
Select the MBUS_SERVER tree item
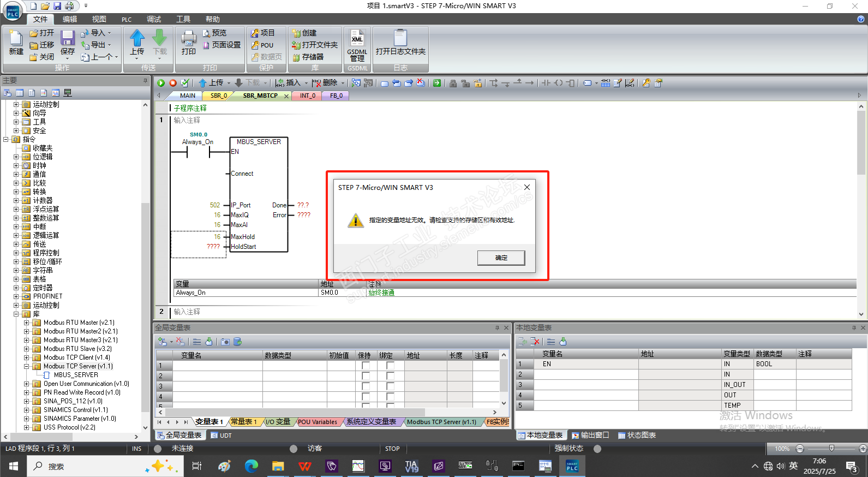pos(76,375)
